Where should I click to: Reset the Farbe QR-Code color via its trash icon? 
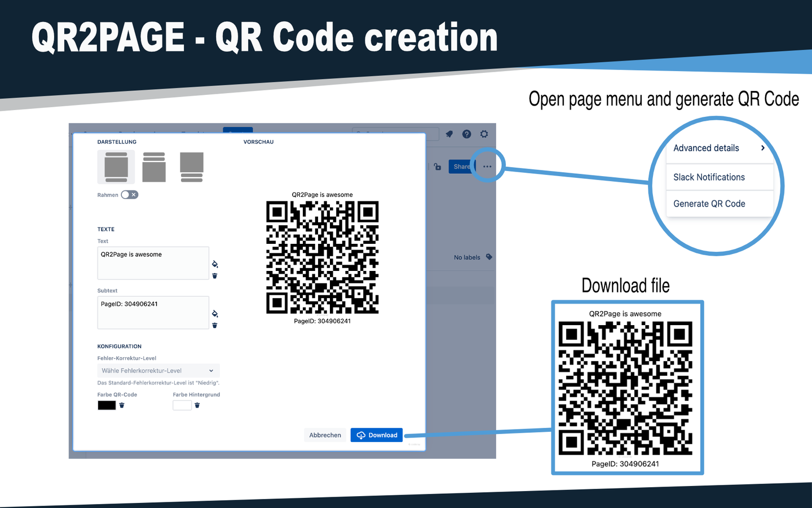pyautogui.click(x=122, y=405)
